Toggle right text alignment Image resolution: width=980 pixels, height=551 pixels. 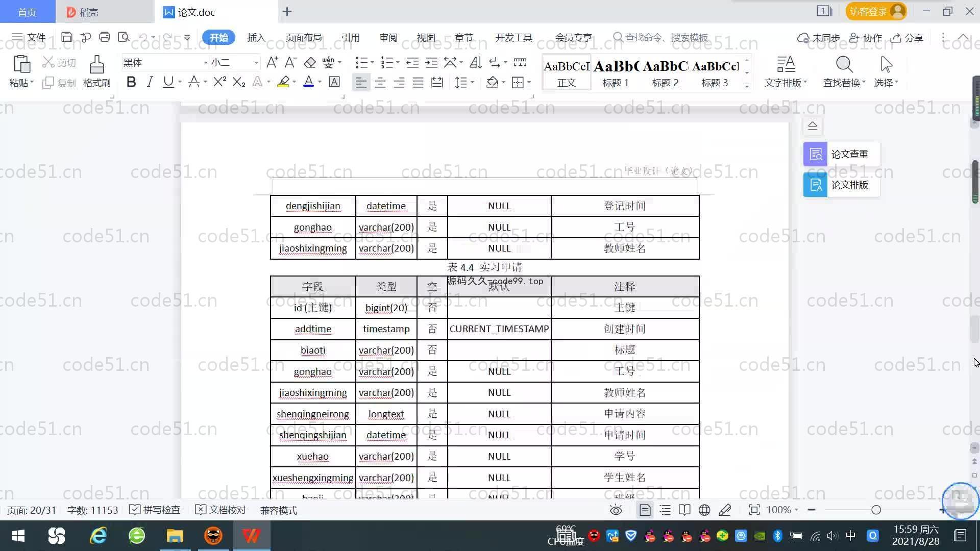399,82
